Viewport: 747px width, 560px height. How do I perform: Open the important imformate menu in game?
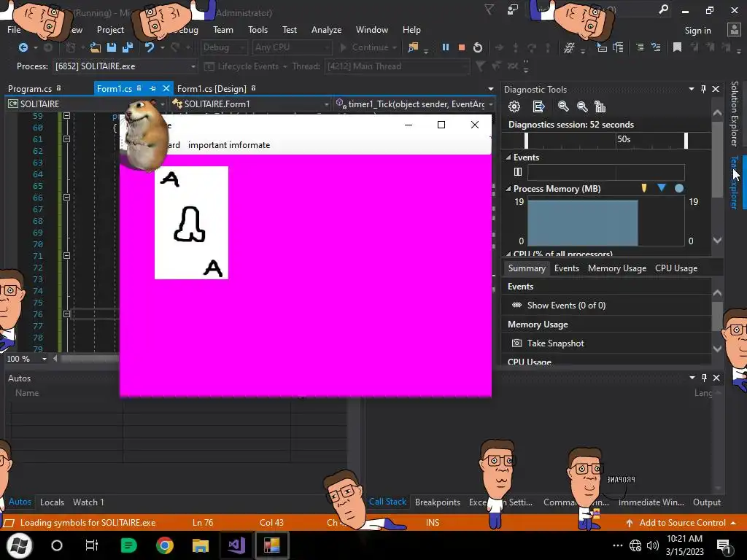tap(228, 145)
